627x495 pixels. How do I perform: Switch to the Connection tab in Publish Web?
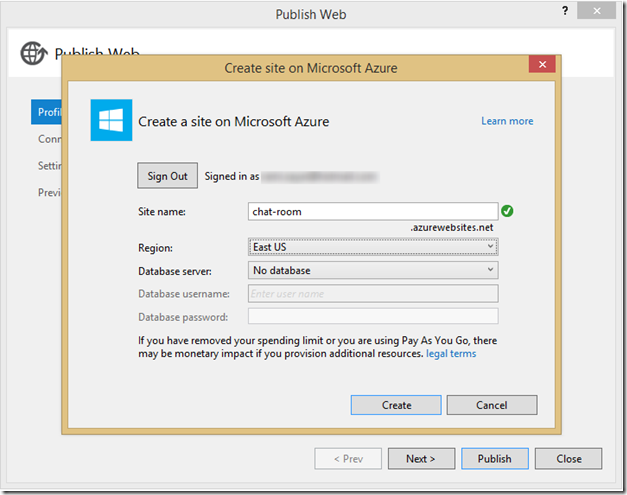tap(49, 139)
